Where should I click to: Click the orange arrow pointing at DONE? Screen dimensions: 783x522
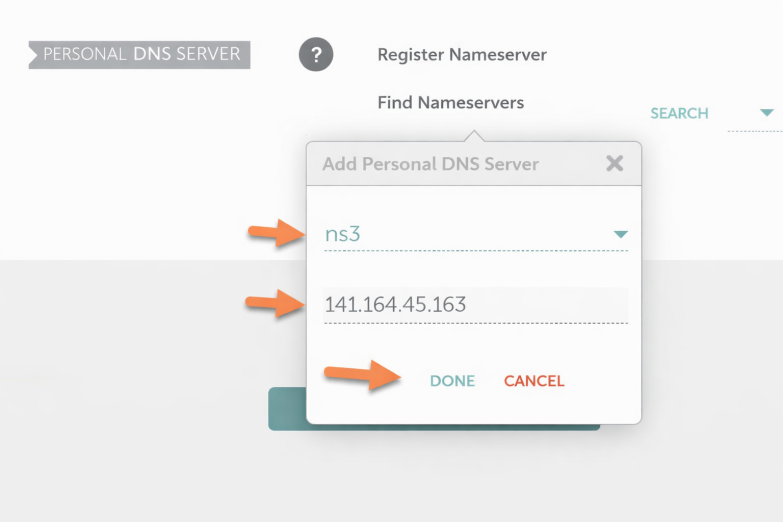pyautogui.click(x=362, y=378)
